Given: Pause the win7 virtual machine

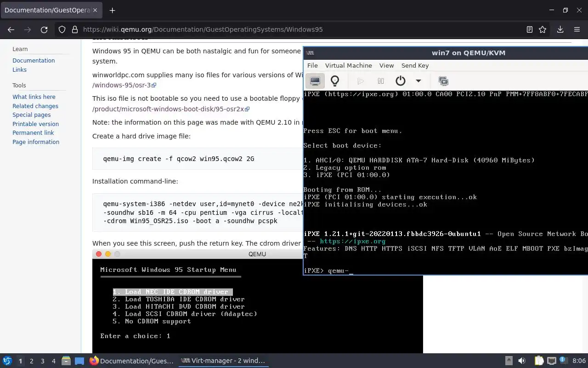Looking at the screenshot, I should click(x=381, y=81).
